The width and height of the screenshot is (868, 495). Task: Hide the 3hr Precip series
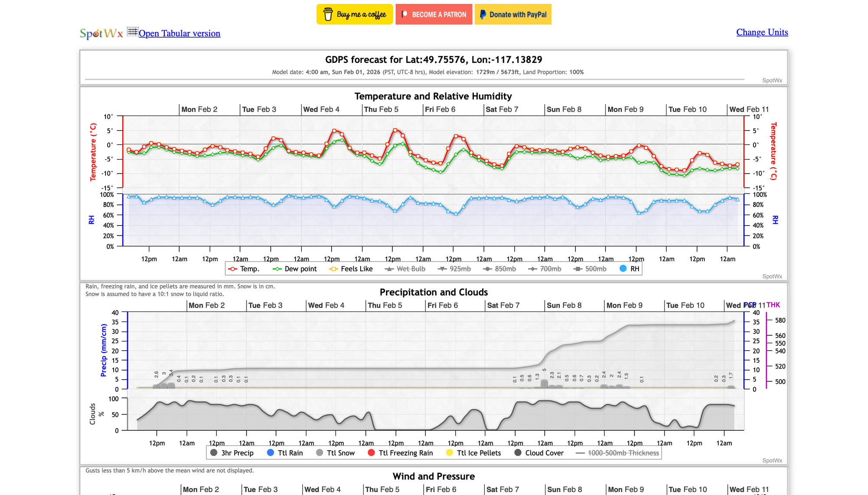232,453
